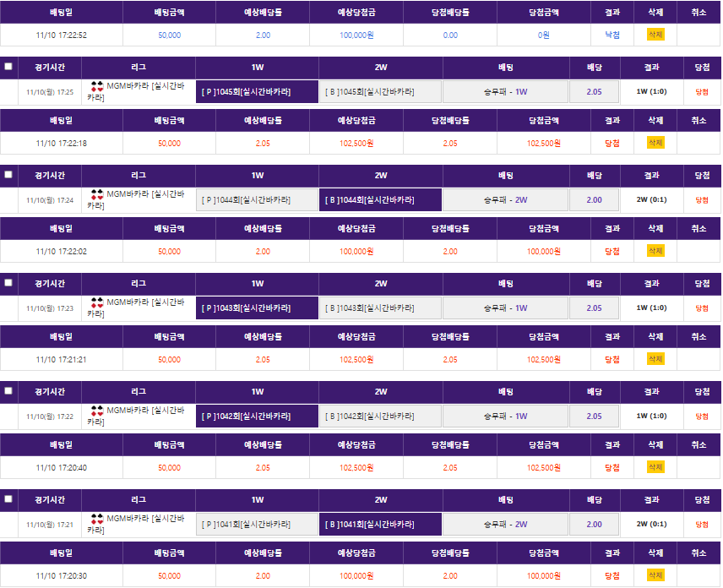Image resolution: width=723 pixels, height=588 pixels.
Task: Tick the checkbox above the round 1045 game
Action: point(8,67)
